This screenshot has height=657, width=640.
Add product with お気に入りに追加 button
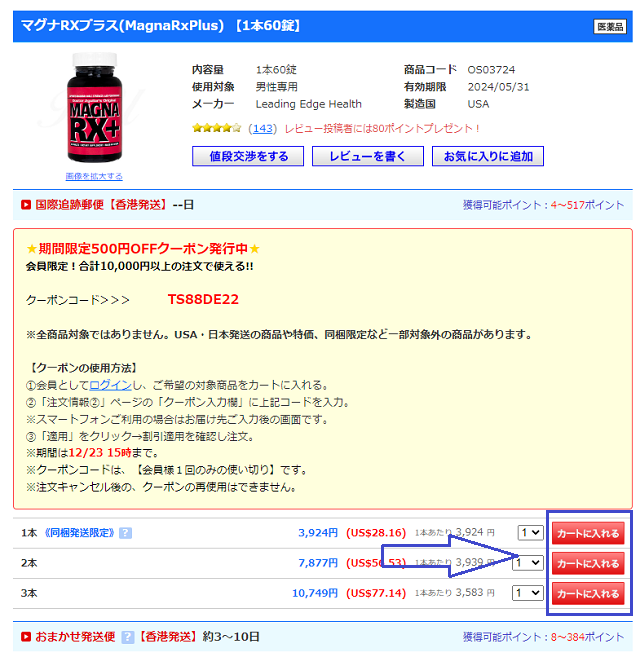488,156
